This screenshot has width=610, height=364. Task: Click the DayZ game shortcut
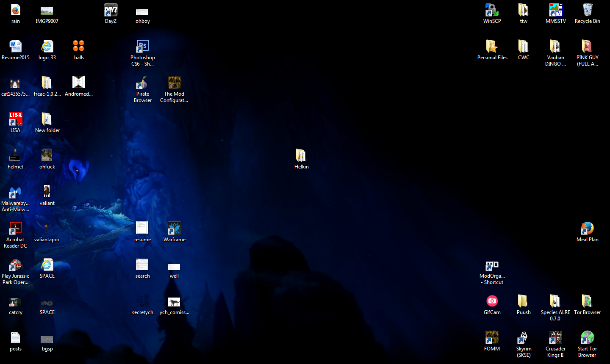(x=111, y=10)
